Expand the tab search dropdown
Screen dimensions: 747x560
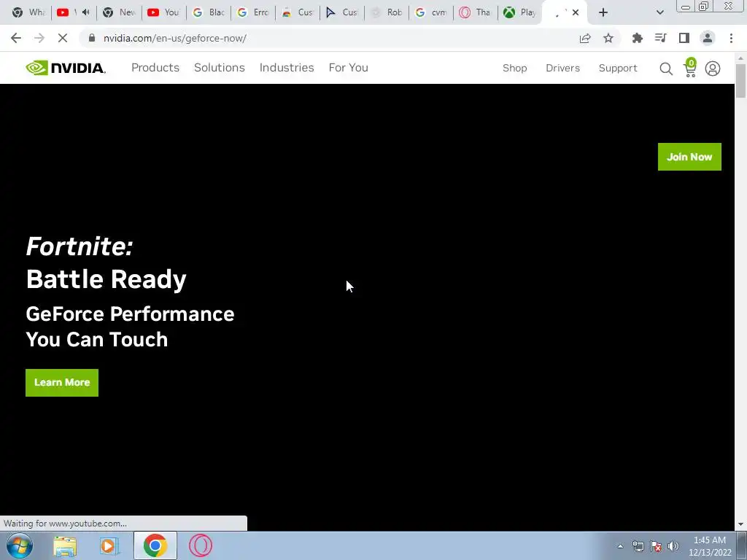pos(659,12)
